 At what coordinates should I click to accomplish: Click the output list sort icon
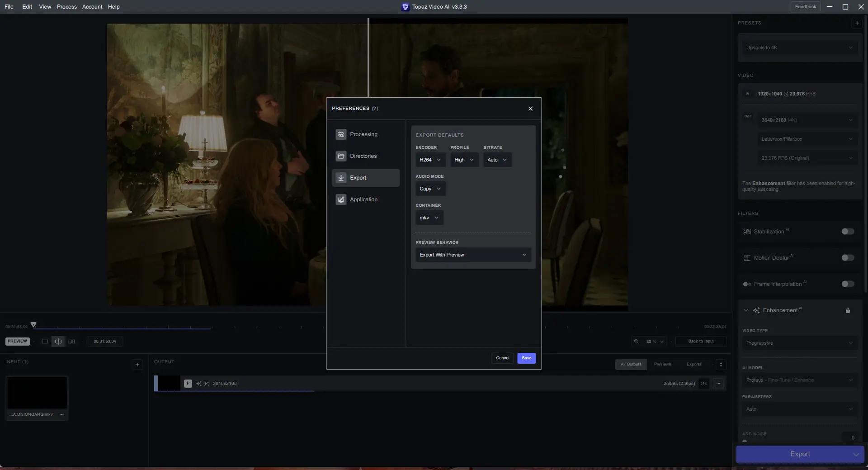pyautogui.click(x=721, y=365)
